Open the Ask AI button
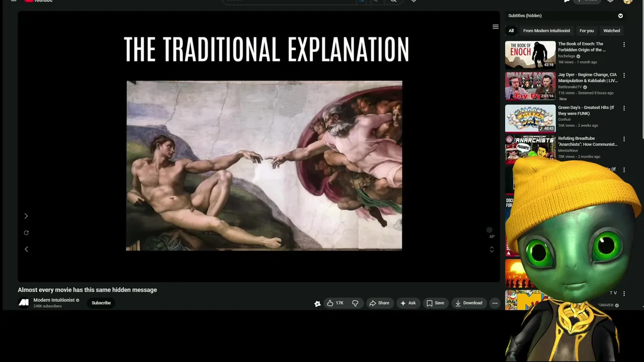 pos(408,303)
